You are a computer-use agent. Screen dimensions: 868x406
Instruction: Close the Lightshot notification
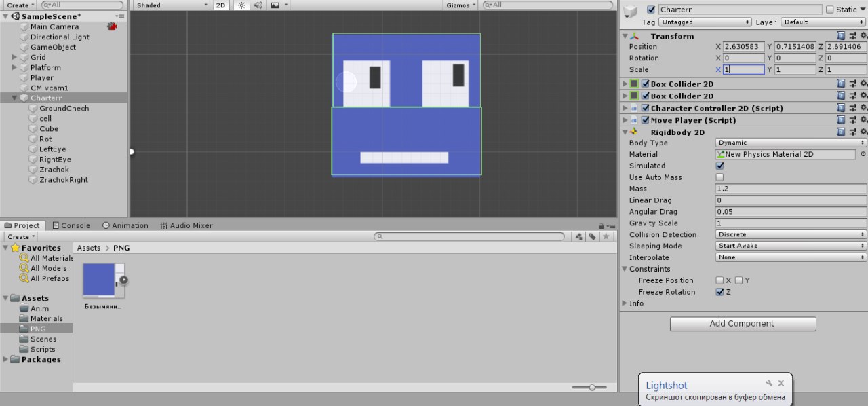(x=781, y=384)
